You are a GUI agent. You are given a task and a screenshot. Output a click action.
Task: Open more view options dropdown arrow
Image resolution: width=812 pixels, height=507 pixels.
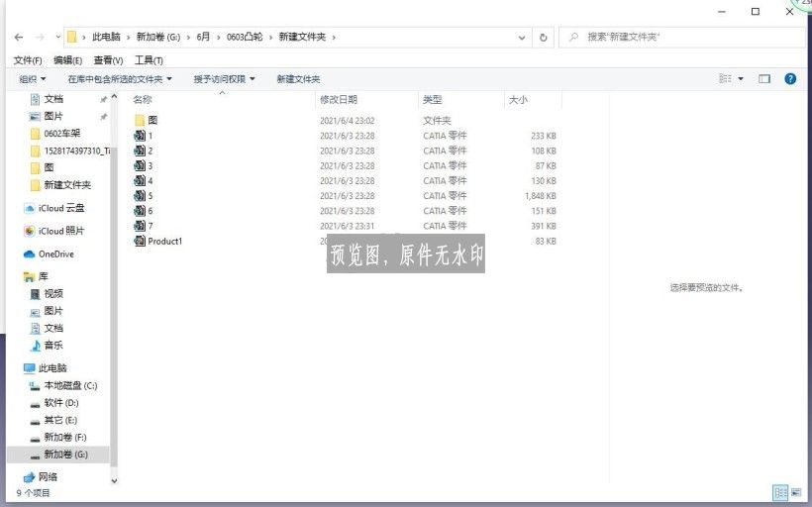(x=741, y=78)
